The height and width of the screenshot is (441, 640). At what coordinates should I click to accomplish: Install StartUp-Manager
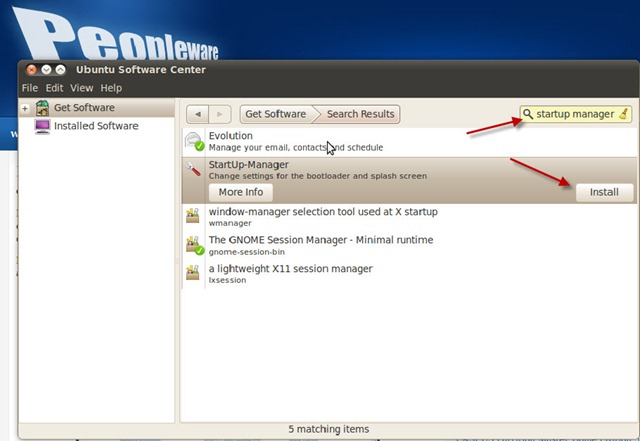604,192
